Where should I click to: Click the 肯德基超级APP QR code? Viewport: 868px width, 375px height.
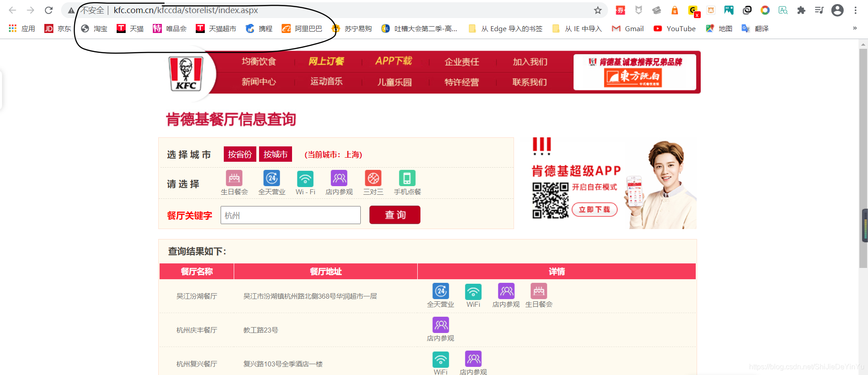(550, 200)
